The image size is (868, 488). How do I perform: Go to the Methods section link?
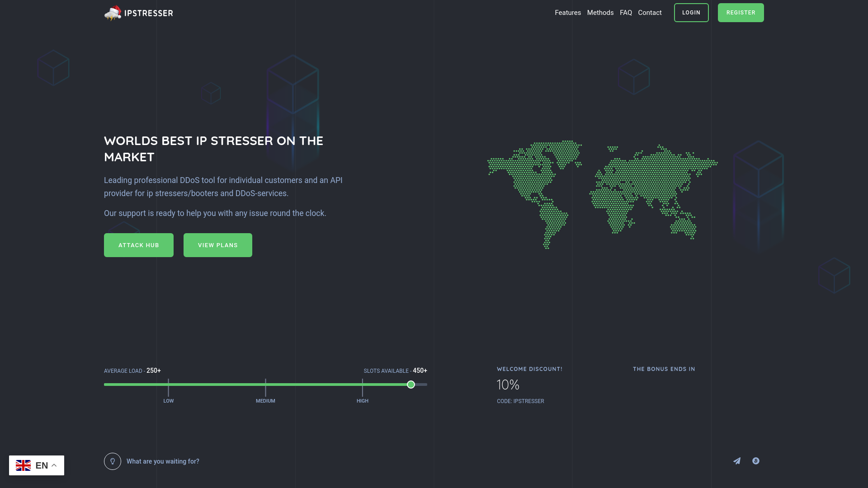[600, 13]
